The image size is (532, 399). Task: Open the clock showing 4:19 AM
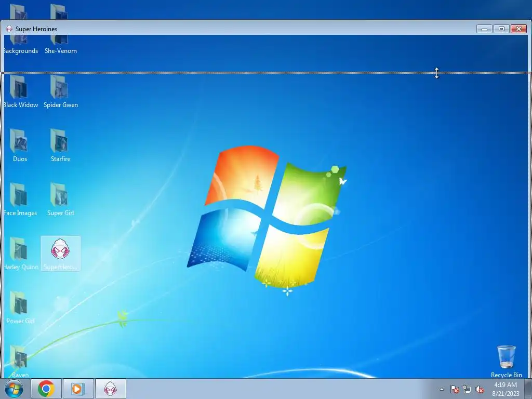tap(506, 389)
